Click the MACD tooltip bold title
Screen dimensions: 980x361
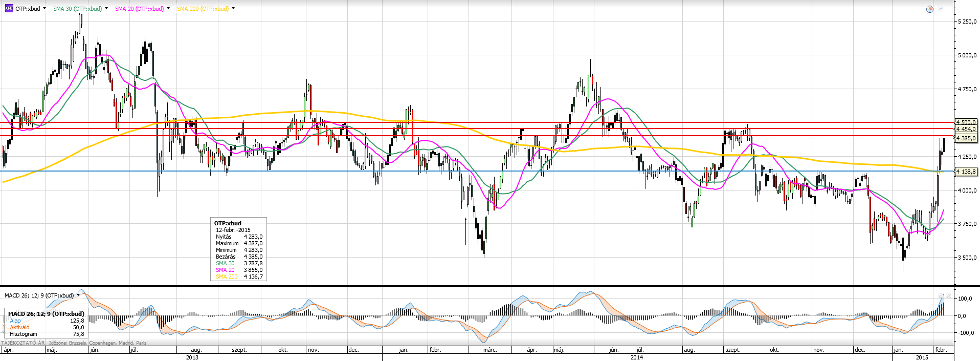click(46, 314)
